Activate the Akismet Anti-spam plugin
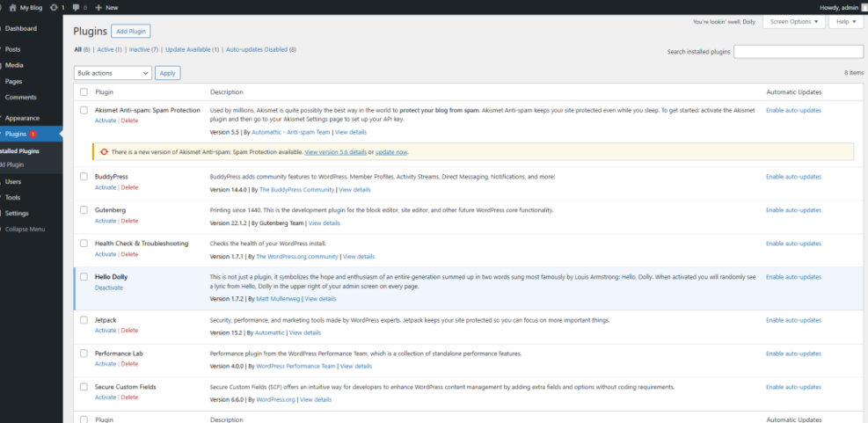The height and width of the screenshot is (423, 868). (x=106, y=120)
